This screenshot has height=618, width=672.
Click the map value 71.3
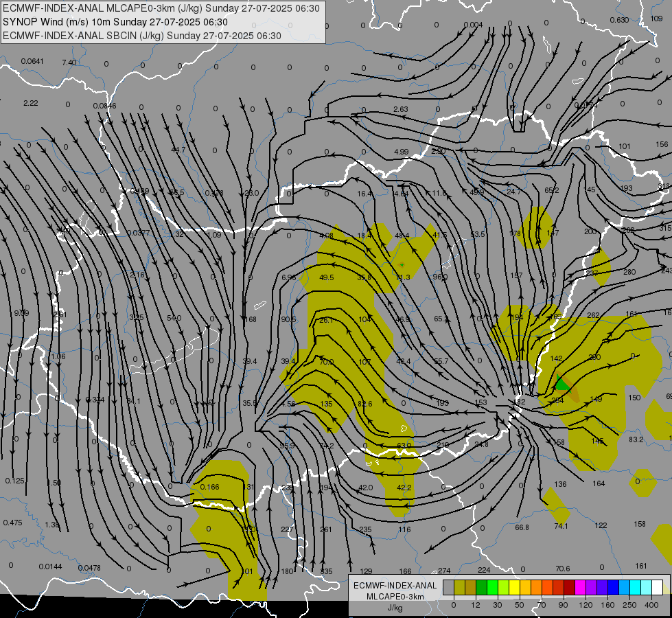point(403,277)
